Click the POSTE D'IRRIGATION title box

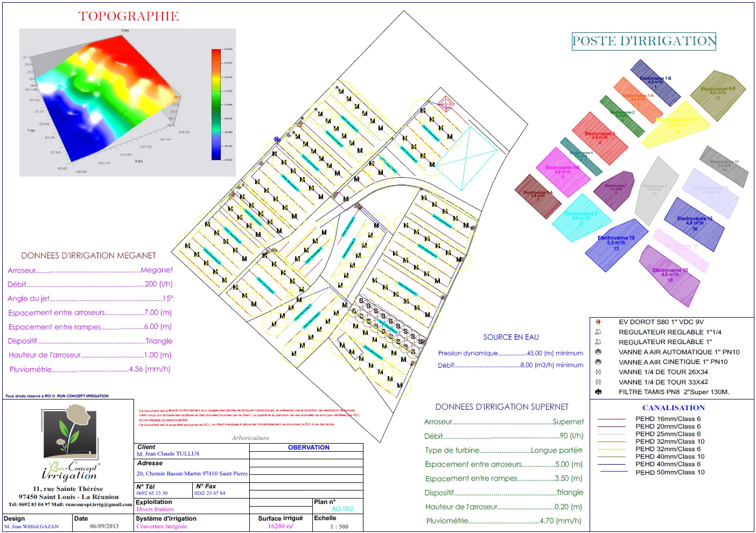pyautogui.click(x=644, y=41)
